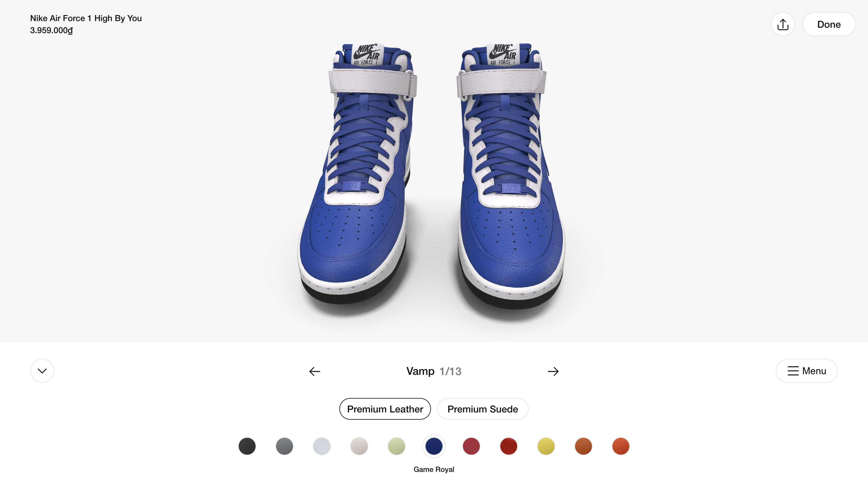Select Premium Leather material toggle
868x480 pixels.
pyautogui.click(x=385, y=409)
